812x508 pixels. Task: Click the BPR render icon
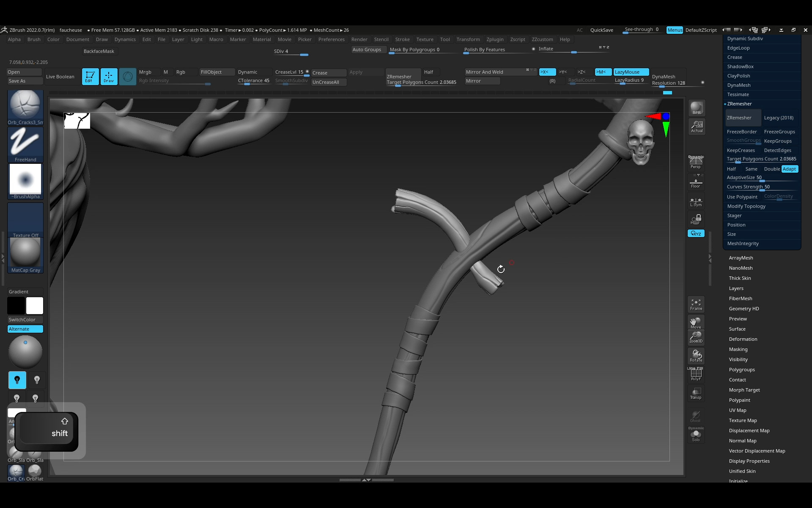coord(696,108)
